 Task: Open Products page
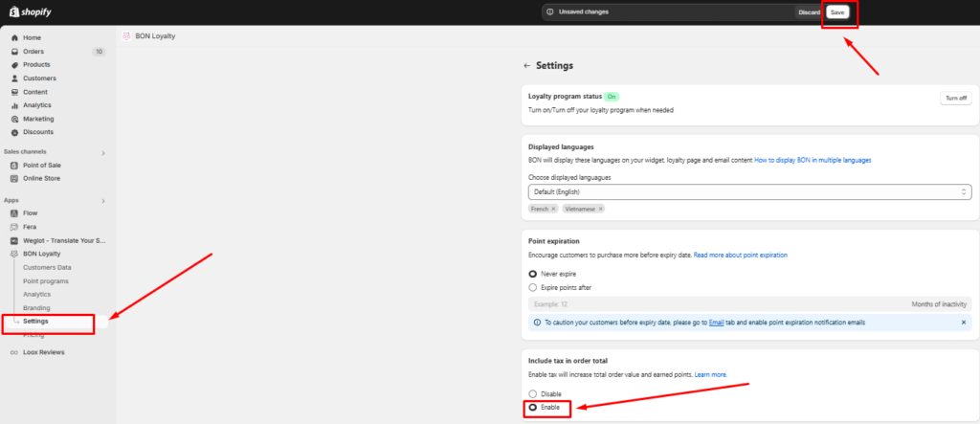(36, 65)
